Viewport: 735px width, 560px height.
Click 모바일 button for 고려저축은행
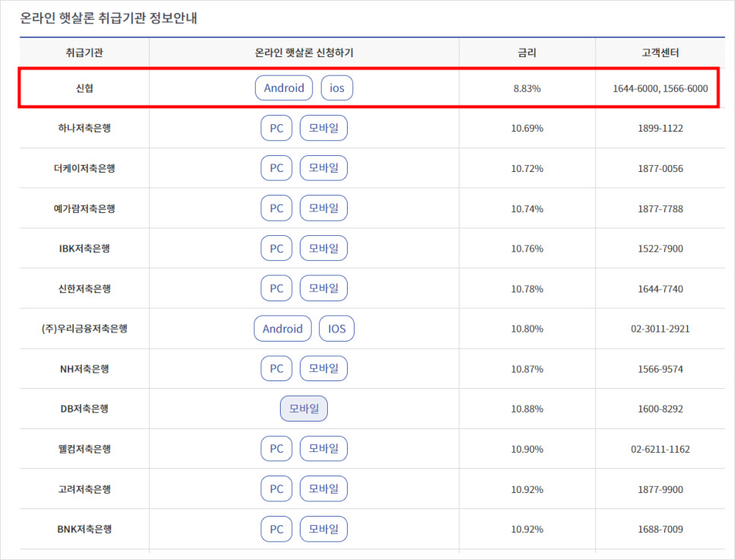(x=323, y=488)
